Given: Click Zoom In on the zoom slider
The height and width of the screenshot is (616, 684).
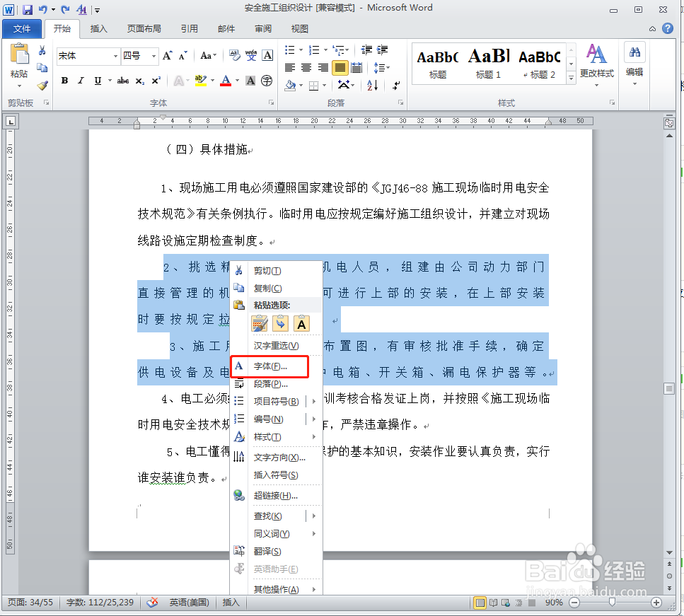Looking at the screenshot, I should tap(656, 603).
